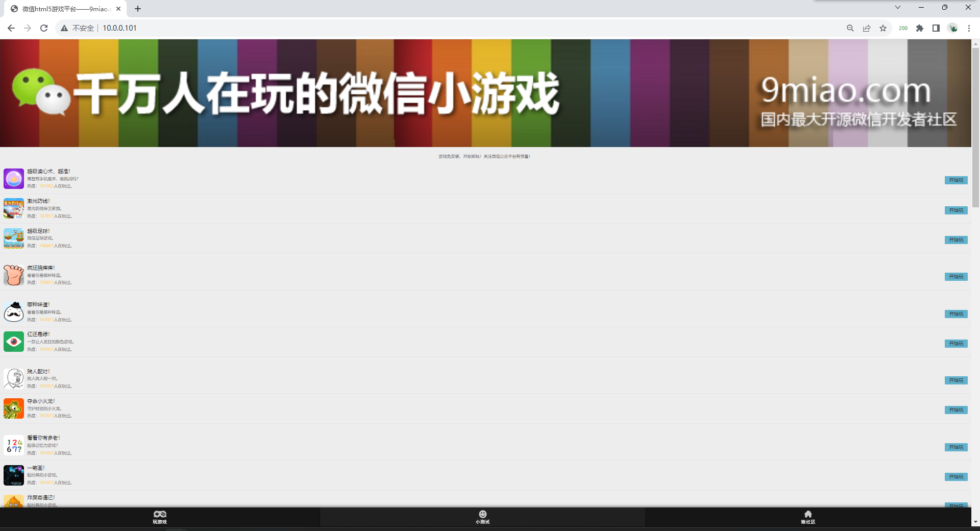Click the title 哪种味道！
This screenshot has width=980, height=531.
click(39, 305)
